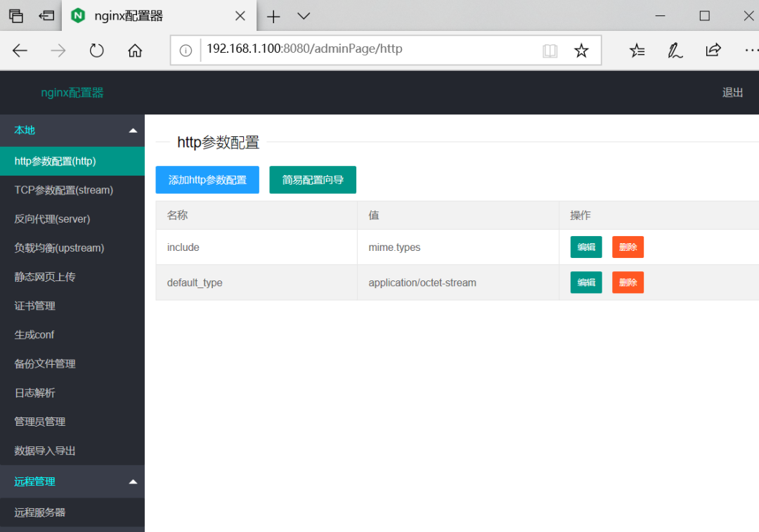This screenshot has height=532, width=759.
Task: Click 退出 to log out
Action: 732,93
